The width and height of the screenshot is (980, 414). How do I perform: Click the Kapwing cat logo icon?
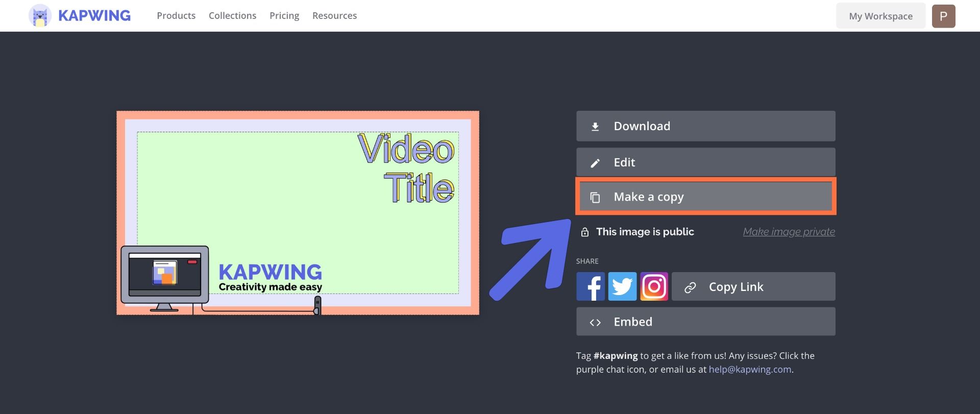[40, 16]
